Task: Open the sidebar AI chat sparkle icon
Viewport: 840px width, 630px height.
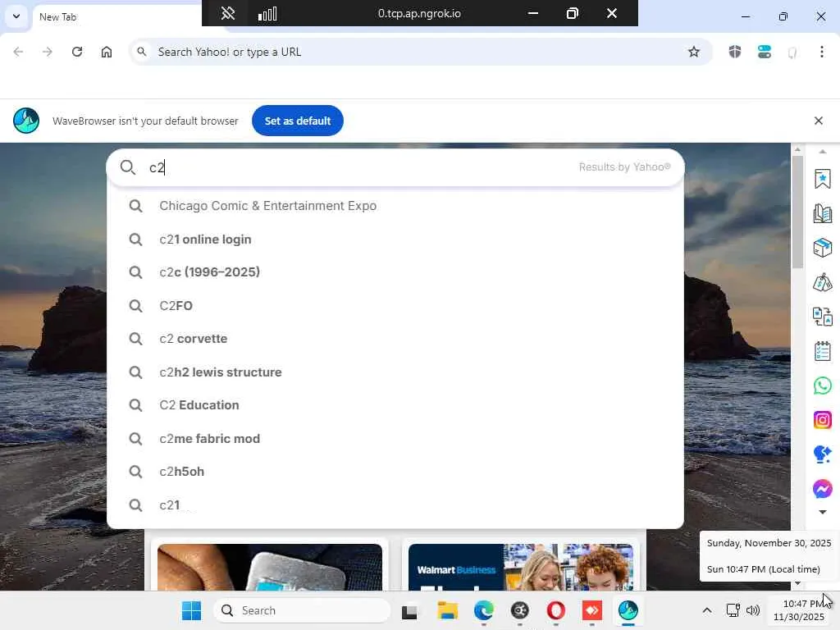Action: (822, 454)
